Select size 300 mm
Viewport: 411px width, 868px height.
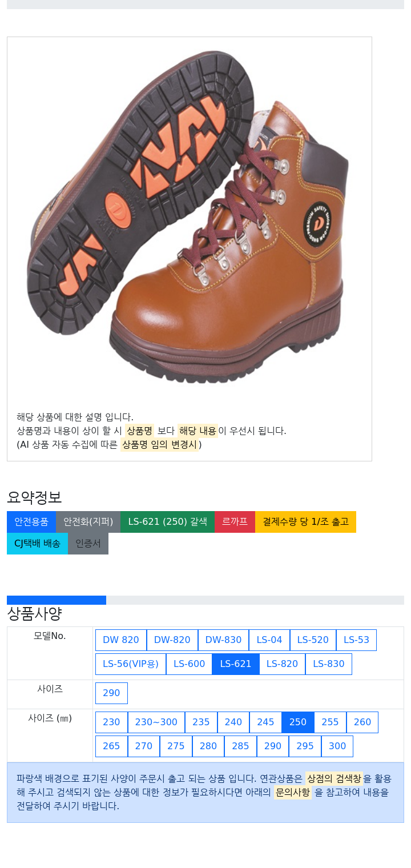click(x=337, y=746)
